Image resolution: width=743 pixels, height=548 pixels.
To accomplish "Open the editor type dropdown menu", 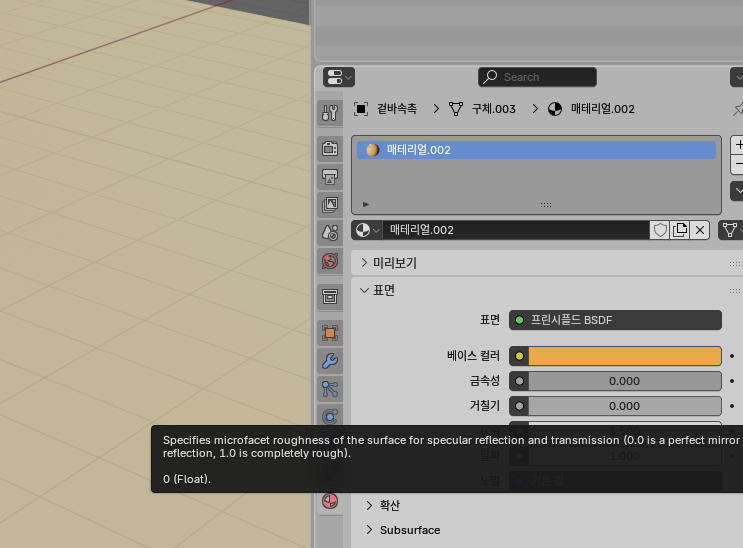I will point(339,77).
